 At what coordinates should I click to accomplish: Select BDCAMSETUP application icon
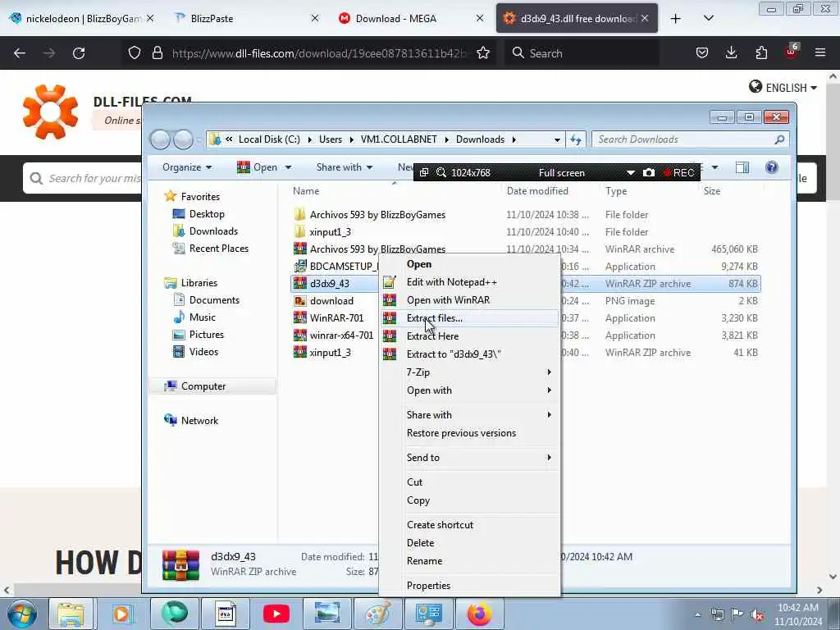point(300,267)
